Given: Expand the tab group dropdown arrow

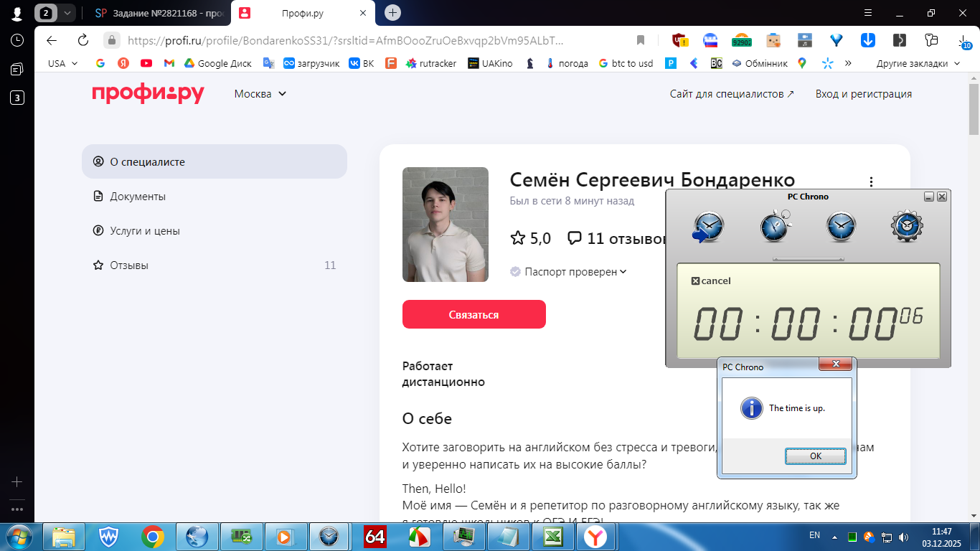Looking at the screenshot, I should coord(67,12).
